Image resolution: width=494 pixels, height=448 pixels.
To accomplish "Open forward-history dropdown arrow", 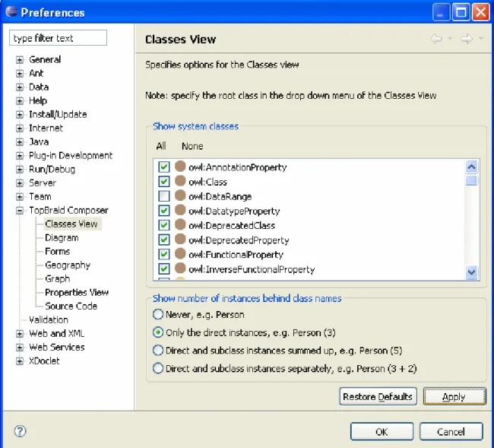I will coord(481,39).
